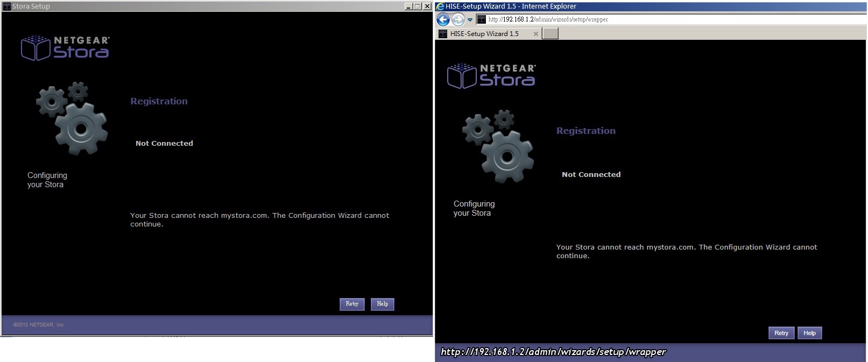
Task: Open recent pages dropdown beside forward arrow
Action: [x=470, y=20]
